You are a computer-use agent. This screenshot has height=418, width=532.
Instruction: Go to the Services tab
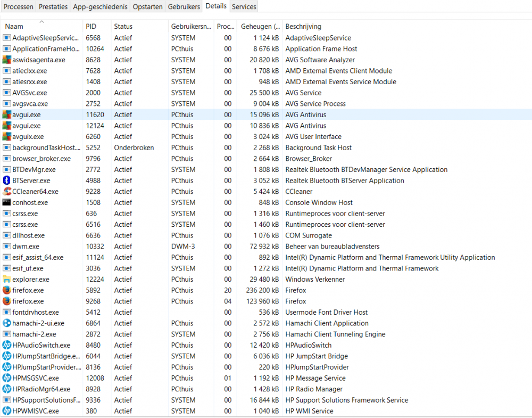[244, 7]
